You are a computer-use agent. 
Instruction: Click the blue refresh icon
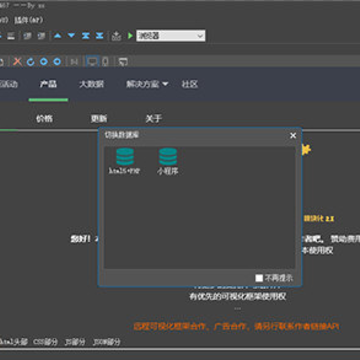pos(30,62)
